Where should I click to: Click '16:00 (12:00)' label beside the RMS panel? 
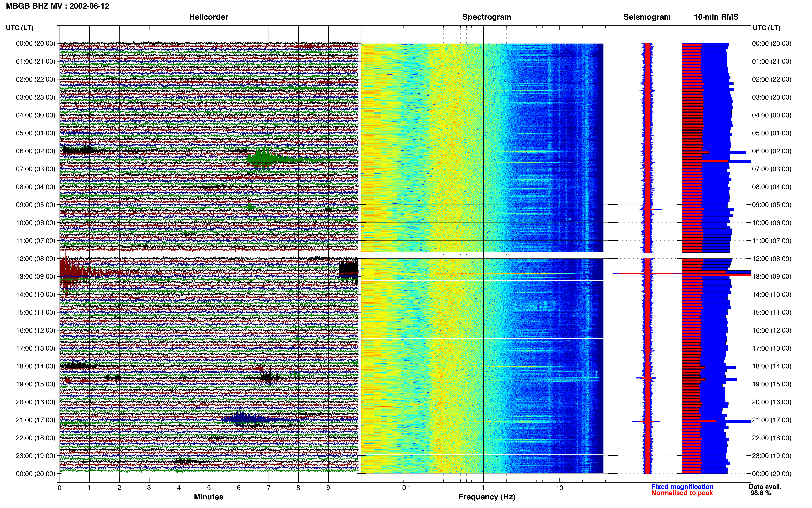click(x=772, y=330)
